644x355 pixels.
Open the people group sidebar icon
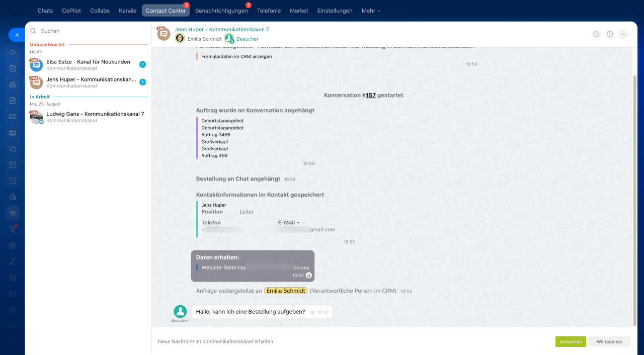13,84
